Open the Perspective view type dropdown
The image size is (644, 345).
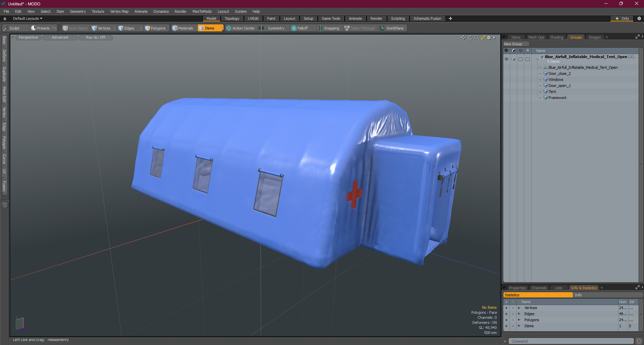[x=28, y=38]
